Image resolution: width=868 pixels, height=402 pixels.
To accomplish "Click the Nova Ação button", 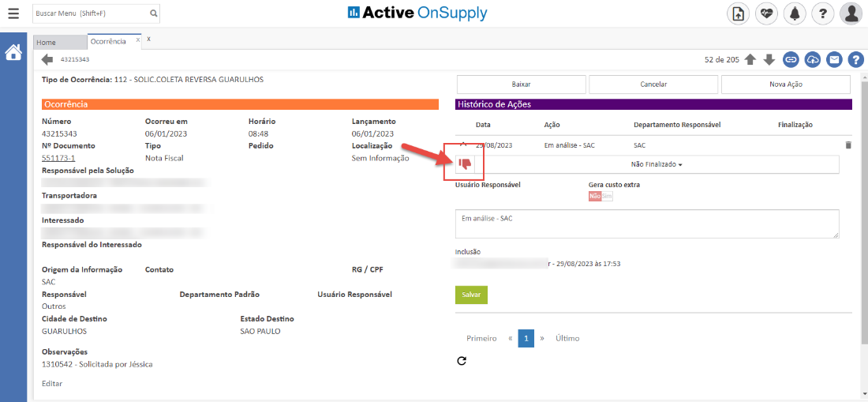I will point(785,85).
